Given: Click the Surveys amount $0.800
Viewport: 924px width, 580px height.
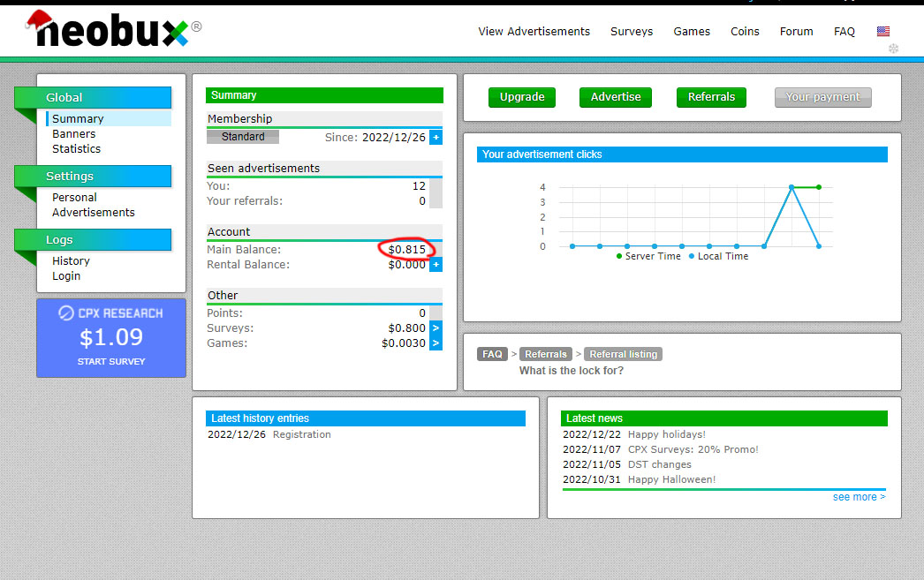Looking at the screenshot, I should [x=406, y=328].
